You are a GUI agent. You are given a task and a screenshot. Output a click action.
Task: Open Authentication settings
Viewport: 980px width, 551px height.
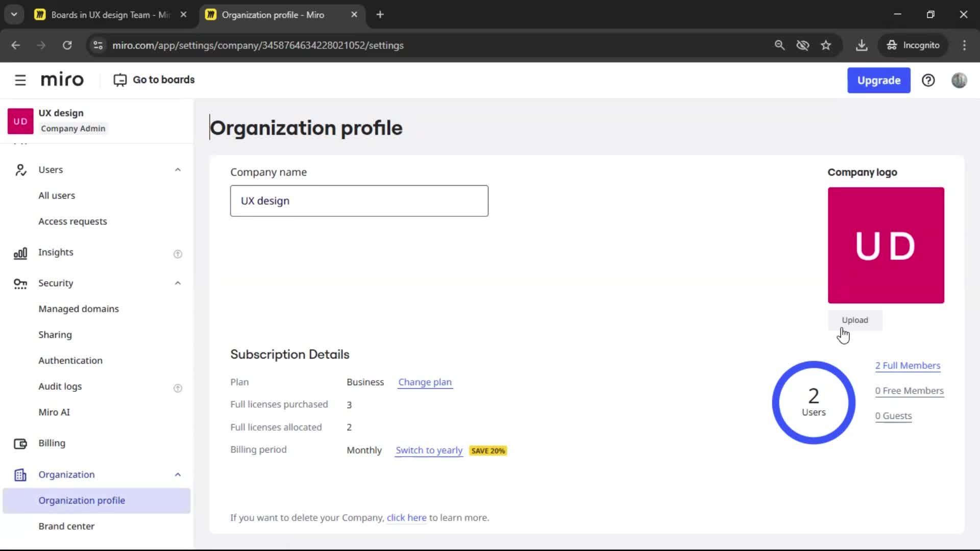70,360
